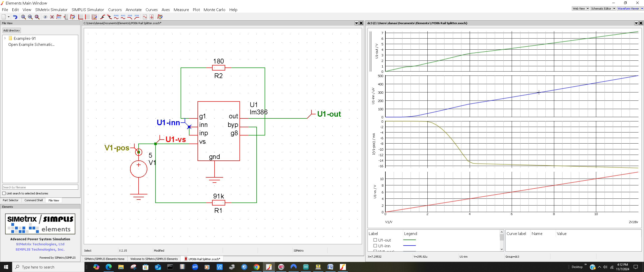Open Welcome to SIMetrix/SIMPLIS Elements tab
This screenshot has width=644, height=272.
tap(154, 259)
